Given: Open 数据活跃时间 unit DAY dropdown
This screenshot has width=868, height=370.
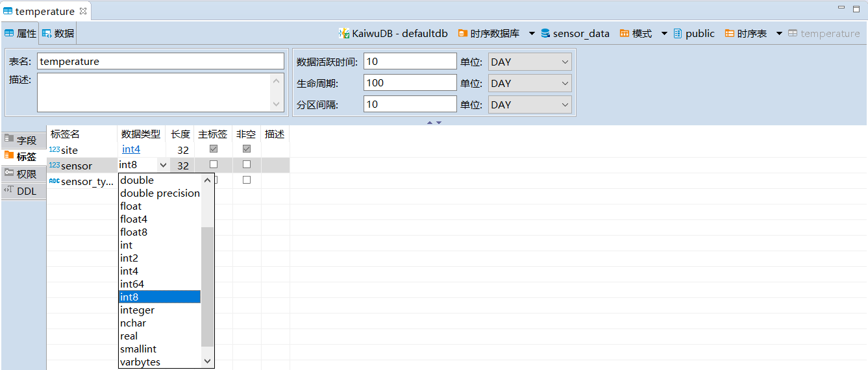Looking at the screenshot, I should pyautogui.click(x=529, y=62).
